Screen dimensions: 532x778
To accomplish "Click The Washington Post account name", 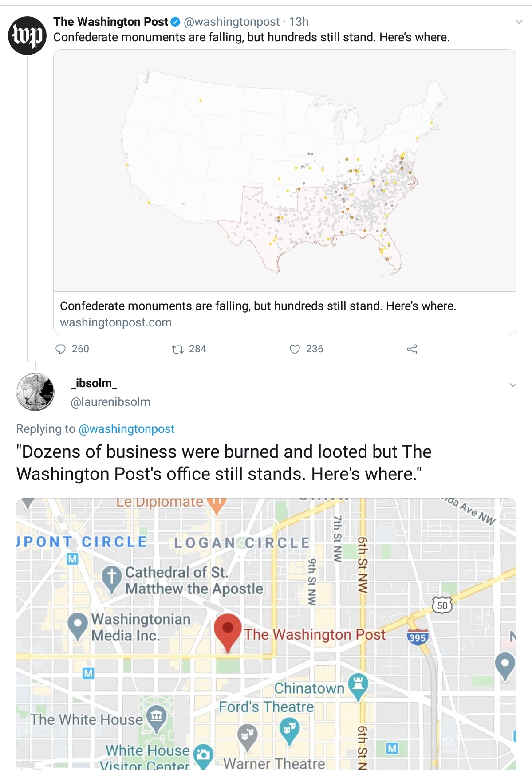I will click(x=110, y=22).
